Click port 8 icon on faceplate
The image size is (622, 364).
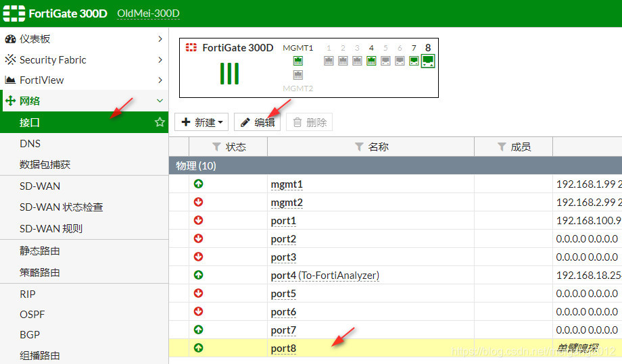[428, 61]
